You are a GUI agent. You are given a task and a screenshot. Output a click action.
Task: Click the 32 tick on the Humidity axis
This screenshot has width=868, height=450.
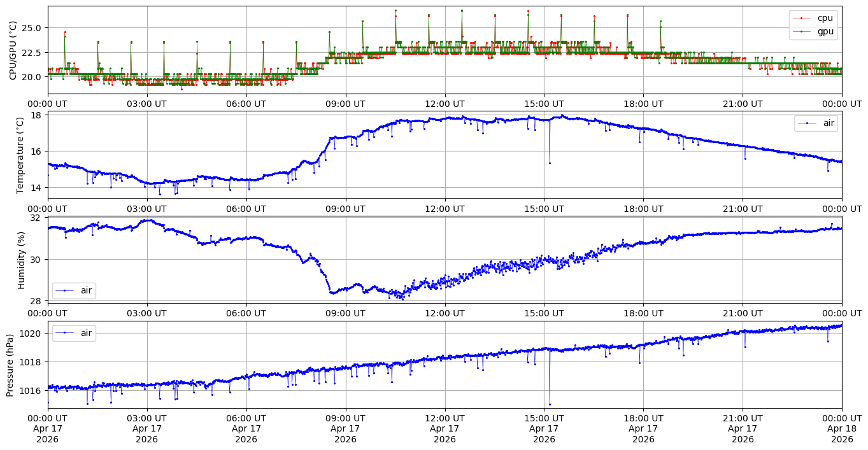point(37,218)
